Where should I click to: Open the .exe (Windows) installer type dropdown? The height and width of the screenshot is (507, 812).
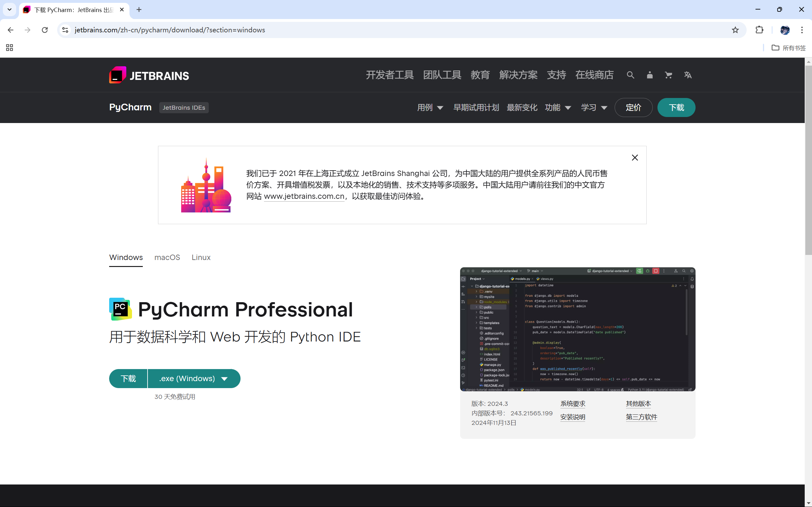[194, 379]
